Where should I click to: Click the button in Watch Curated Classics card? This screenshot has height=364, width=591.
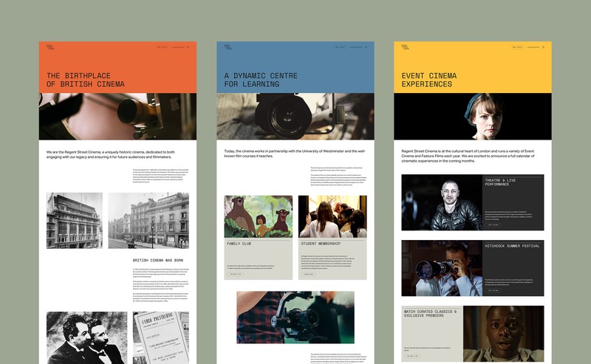pos(411,356)
